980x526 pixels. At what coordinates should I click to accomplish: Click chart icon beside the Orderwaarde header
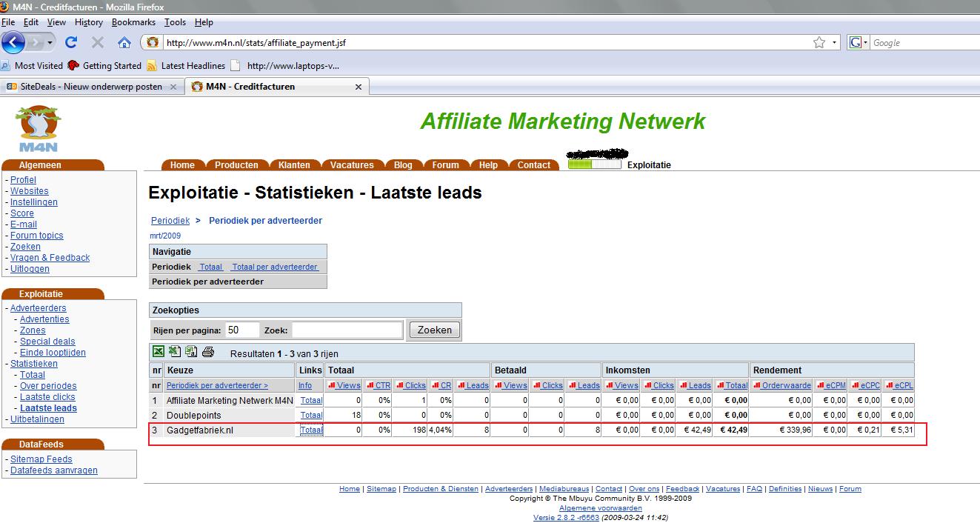click(757, 385)
